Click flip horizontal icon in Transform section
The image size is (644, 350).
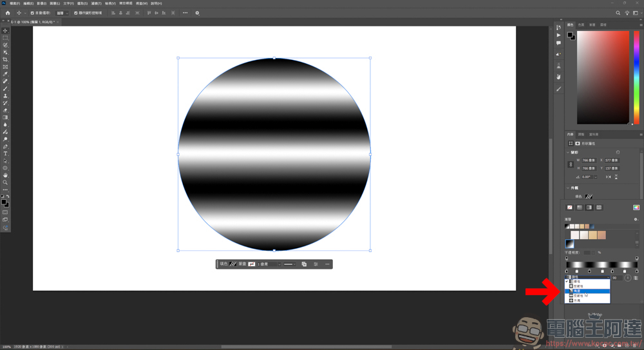609,177
